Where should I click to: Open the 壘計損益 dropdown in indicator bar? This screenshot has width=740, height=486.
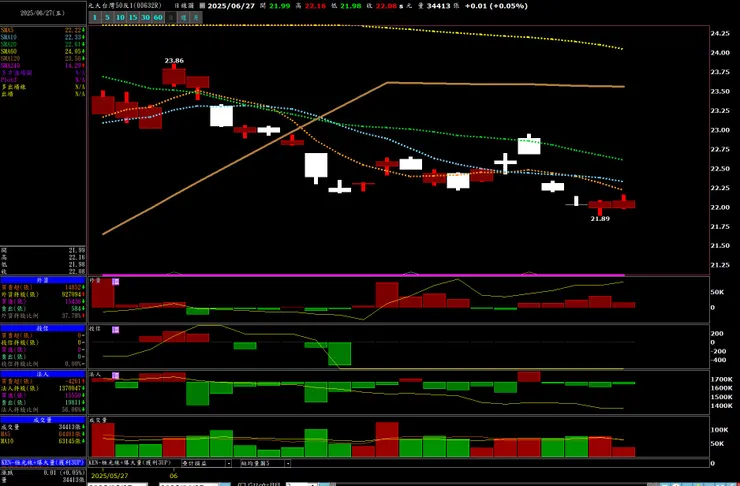click(x=206, y=464)
